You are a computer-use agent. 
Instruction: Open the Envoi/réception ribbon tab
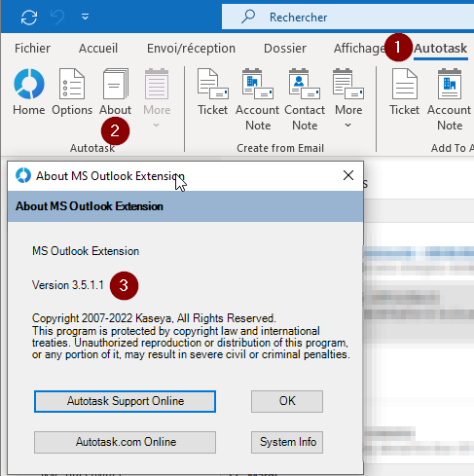tap(191, 49)
